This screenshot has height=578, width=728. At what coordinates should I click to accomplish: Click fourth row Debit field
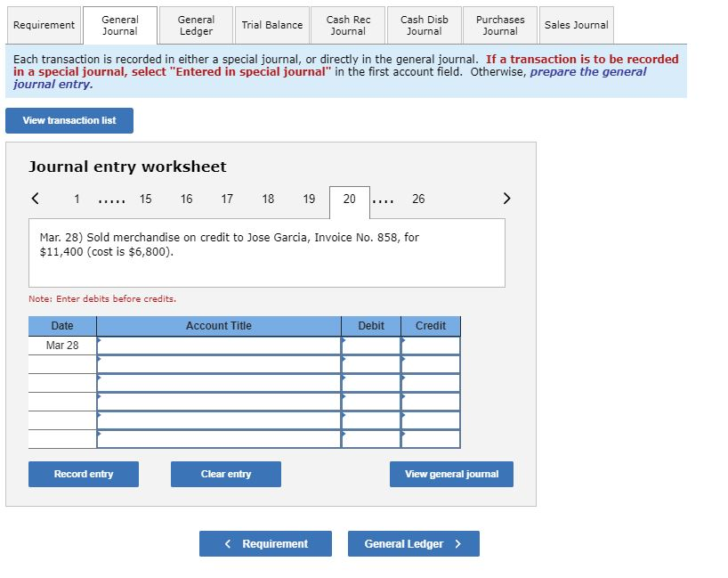pyautogui.click(x=371, y=402)
